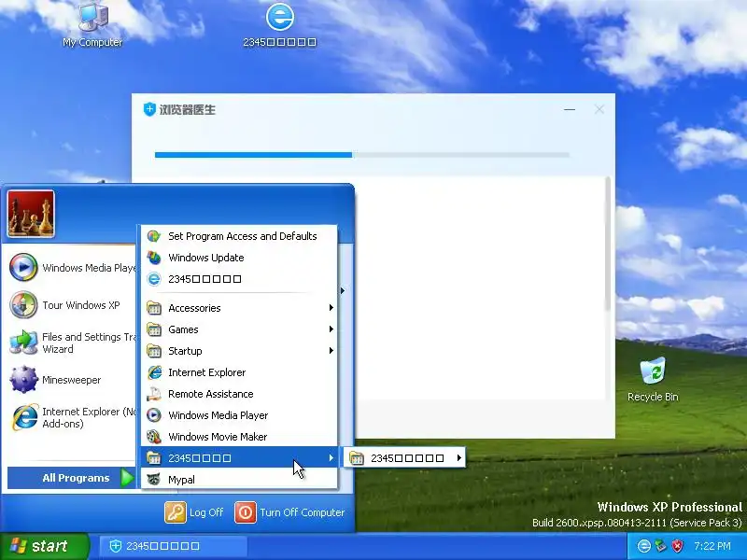
Task: Launch 2345 browser from programs menu
Action: (x=239, y=279)
